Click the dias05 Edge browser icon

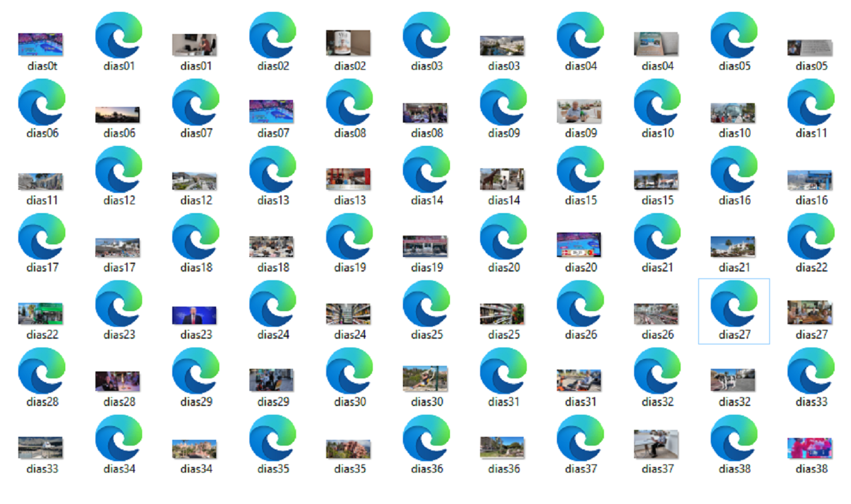(734, 36)
